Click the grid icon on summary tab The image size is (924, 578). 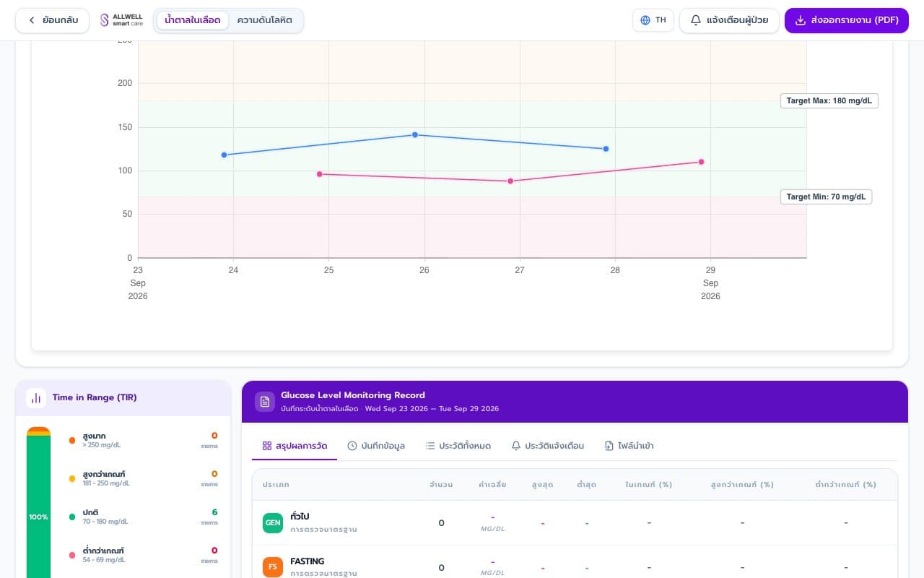pos(267,446)
